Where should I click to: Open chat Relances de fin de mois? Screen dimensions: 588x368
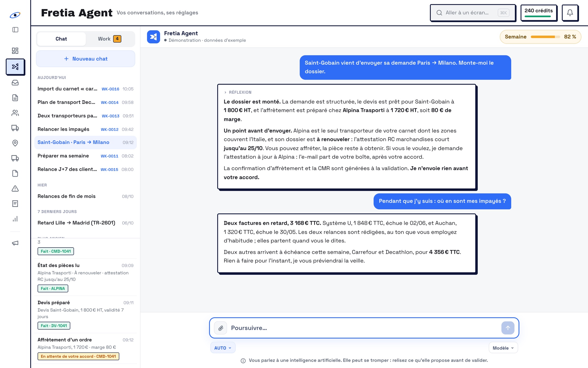(85, 196)
